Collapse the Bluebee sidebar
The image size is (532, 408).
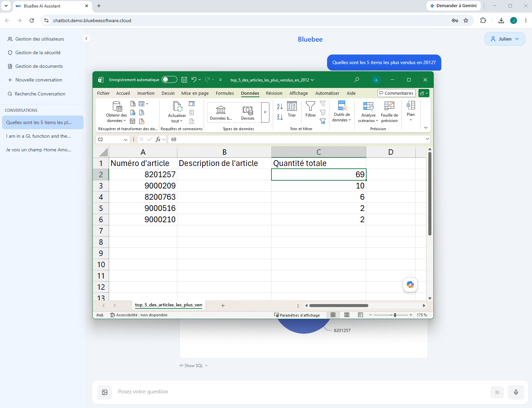pyautogui.click(x=86, y=39)
